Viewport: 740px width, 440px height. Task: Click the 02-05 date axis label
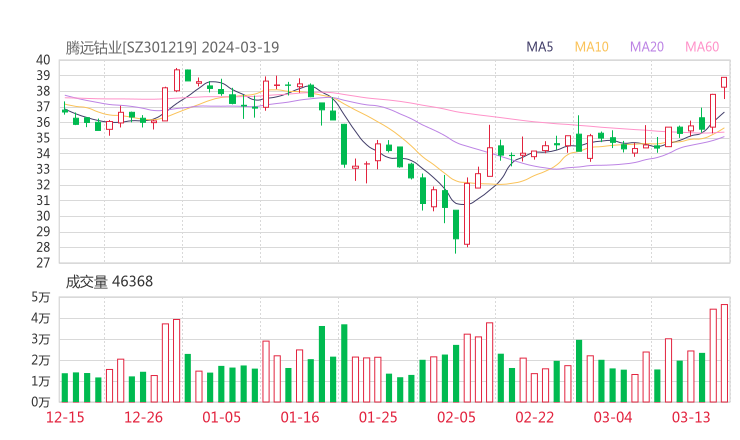click(x=456, y=417)
